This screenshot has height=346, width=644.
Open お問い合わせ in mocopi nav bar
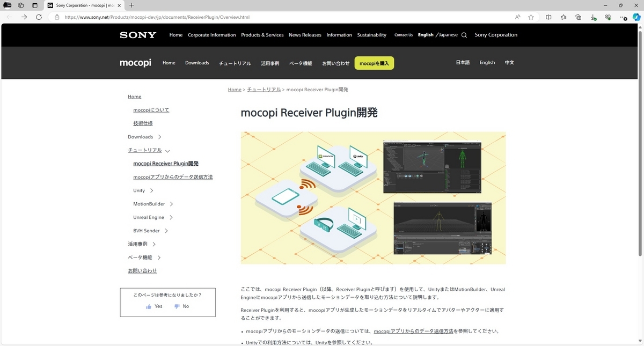(335, 63)
